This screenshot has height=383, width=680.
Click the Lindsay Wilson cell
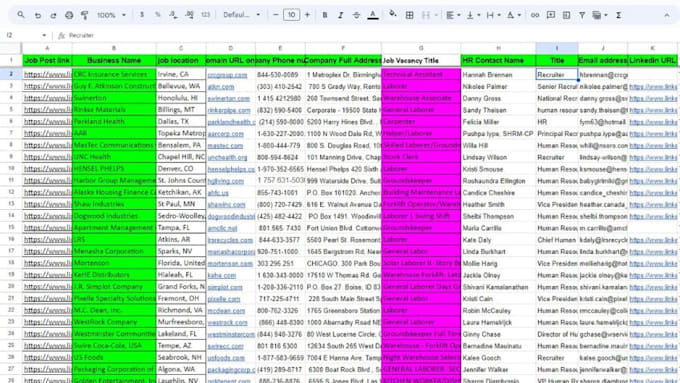click(498, 157)
